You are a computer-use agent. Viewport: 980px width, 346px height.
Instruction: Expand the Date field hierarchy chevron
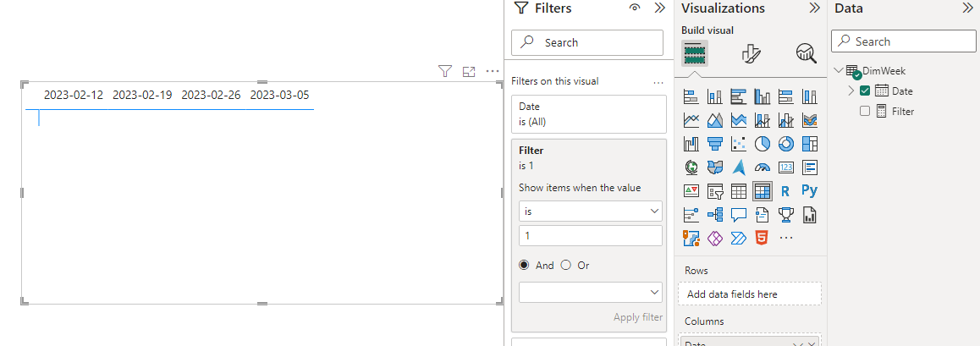click(851, 91)
